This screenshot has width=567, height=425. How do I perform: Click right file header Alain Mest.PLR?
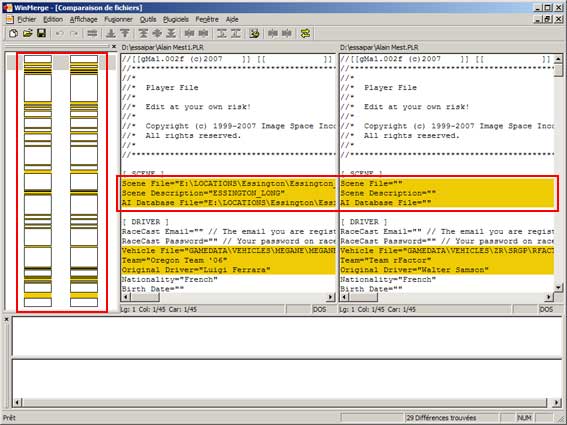click(379, 47)
